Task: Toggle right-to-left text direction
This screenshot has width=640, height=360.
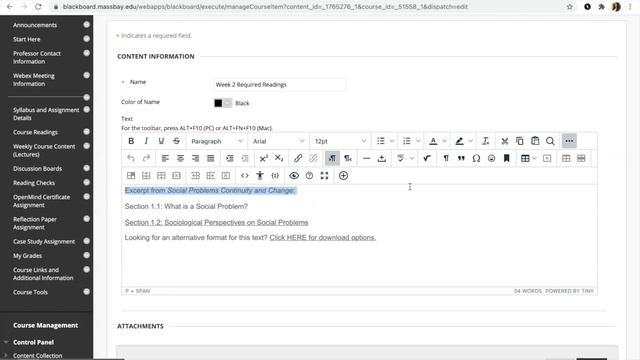Action: [347, 158]
